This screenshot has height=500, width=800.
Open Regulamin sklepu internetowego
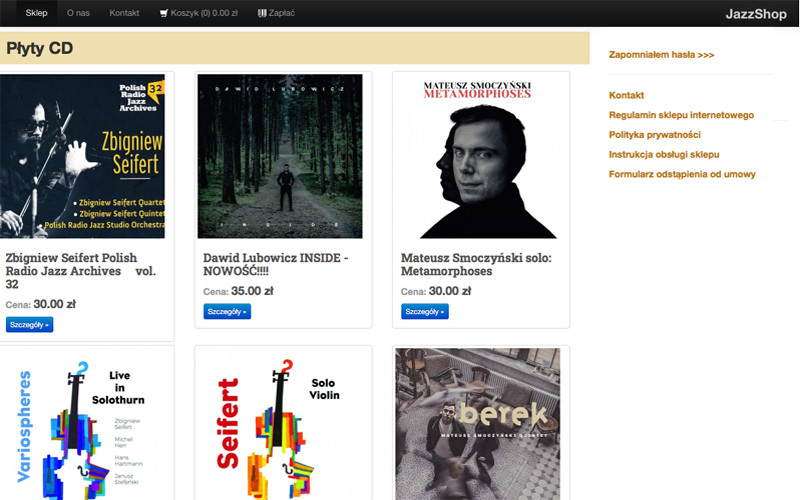point(681,115)
